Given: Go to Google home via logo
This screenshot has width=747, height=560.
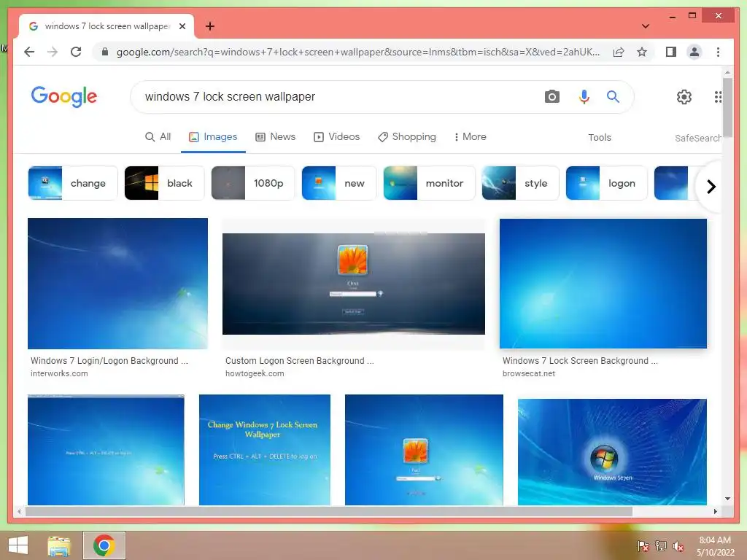Looking at the screenshot, I should pos(64,96).
